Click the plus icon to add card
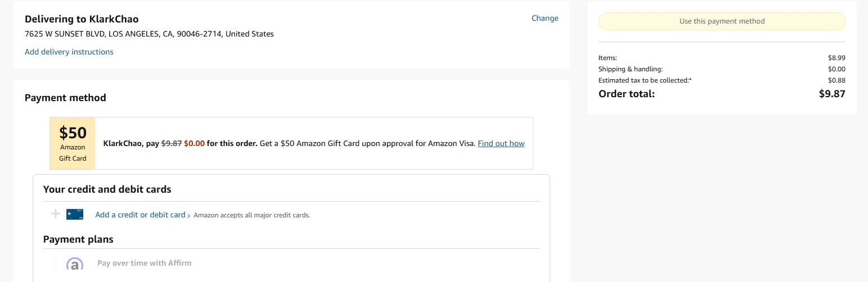Image resolution: width=868 pixels, height=282 pixels. tap(56, 214)
